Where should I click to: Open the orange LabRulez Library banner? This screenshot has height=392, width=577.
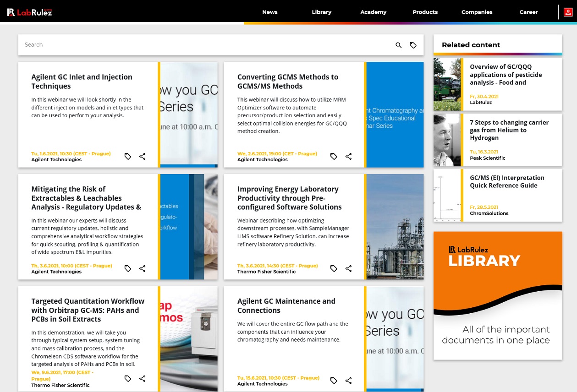pyautogui.click(x=498, y=295)
